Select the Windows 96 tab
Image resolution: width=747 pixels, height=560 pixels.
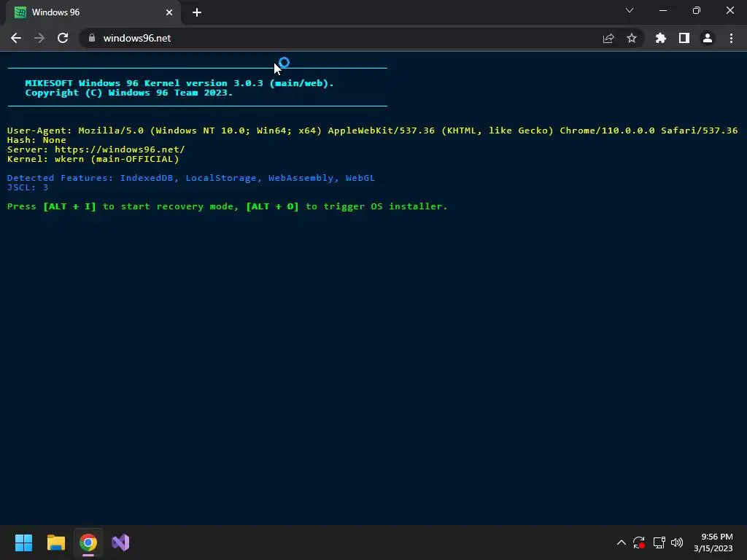point(93,12)
